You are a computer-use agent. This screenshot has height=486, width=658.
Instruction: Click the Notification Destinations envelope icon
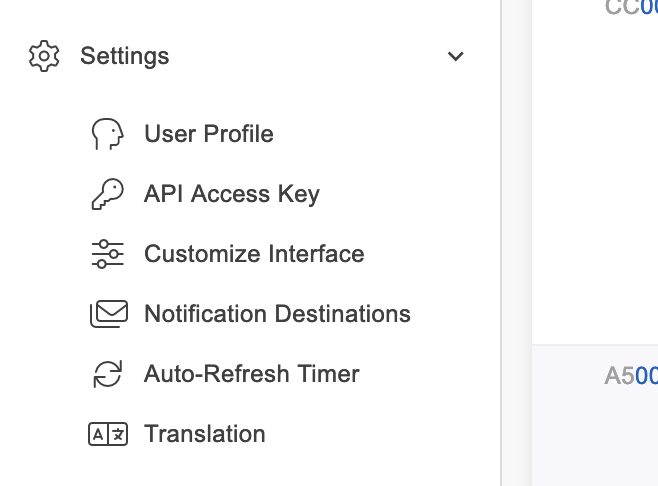tap(108, 314)
